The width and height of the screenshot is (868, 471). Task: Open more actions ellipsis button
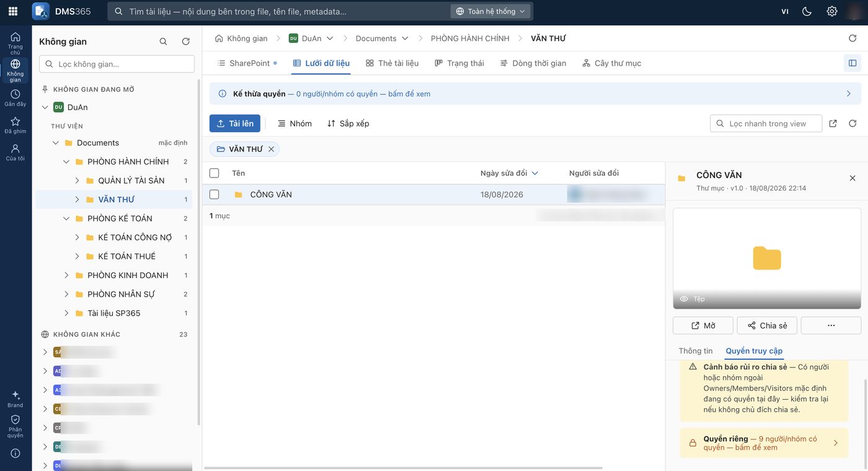point(831,326)
